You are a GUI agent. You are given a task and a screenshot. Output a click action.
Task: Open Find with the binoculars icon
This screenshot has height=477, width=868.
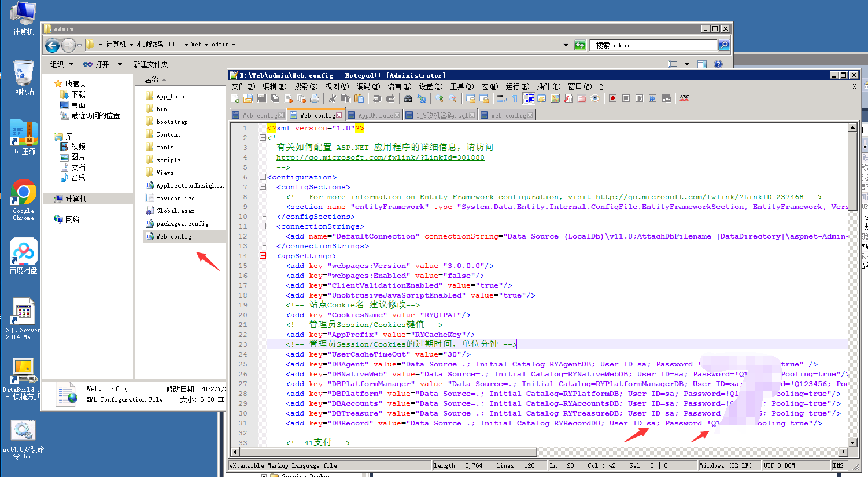coord(408,98)
